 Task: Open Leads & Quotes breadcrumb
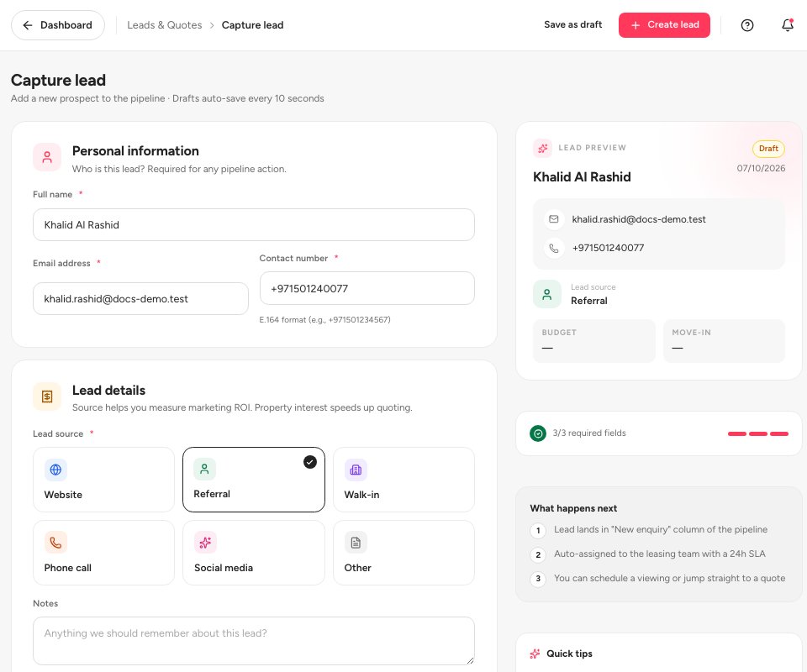[165, 25]
